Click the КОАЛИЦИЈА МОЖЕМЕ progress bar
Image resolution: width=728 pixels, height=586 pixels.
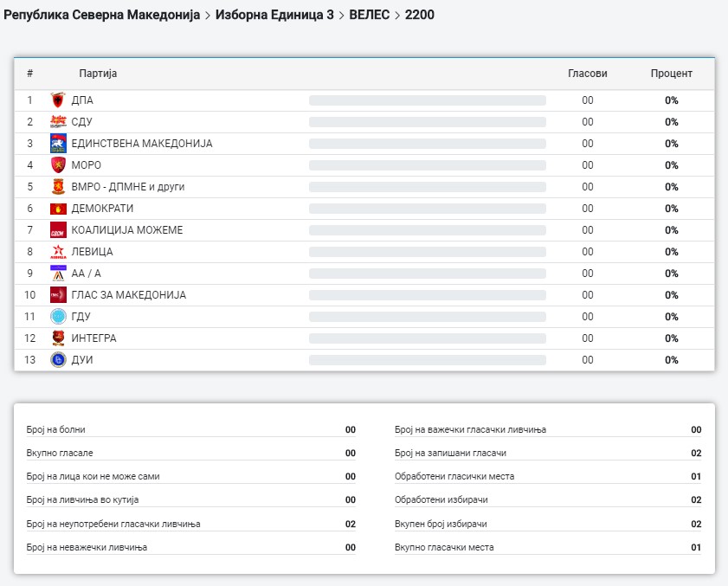coord(427,230)
